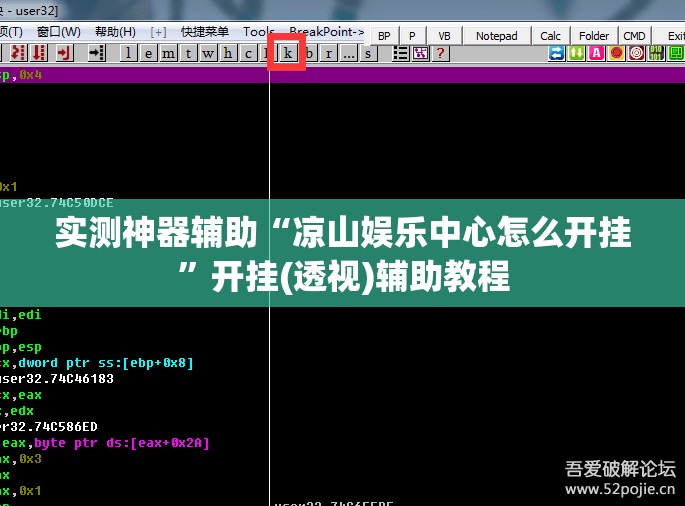This screenshot has height=506, width=685.
Task: Expand the 快捷菜单 menu
Action: [x=204, y=32]
